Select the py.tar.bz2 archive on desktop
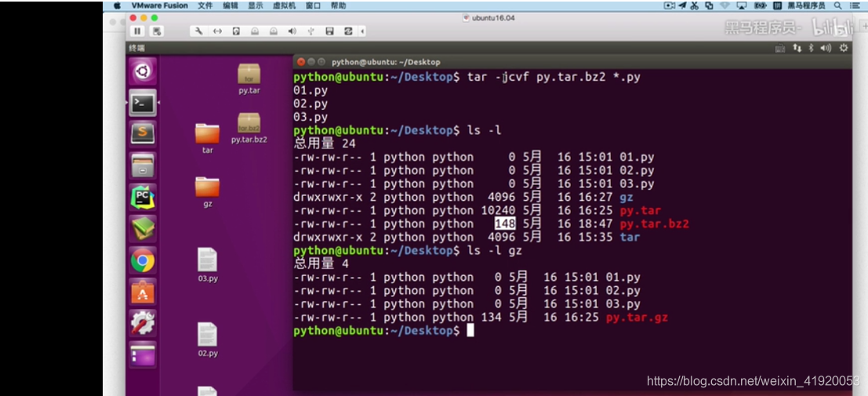 (x=249, y=128)
